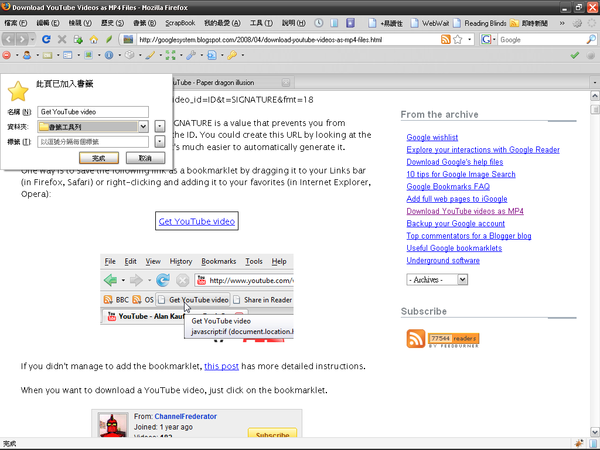
Task: Click the magnifying glass search icon
Action: point(591,39)
